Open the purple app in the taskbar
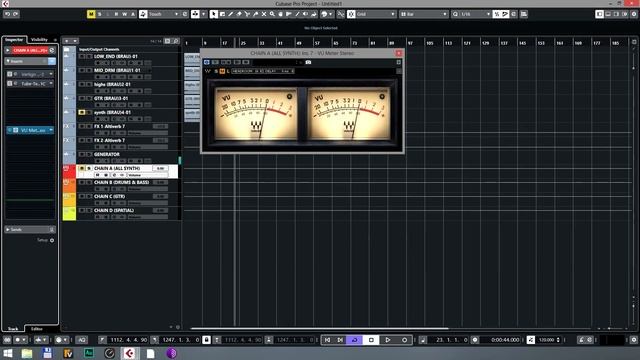The image size is (640, 360). (x=171, y=353)
